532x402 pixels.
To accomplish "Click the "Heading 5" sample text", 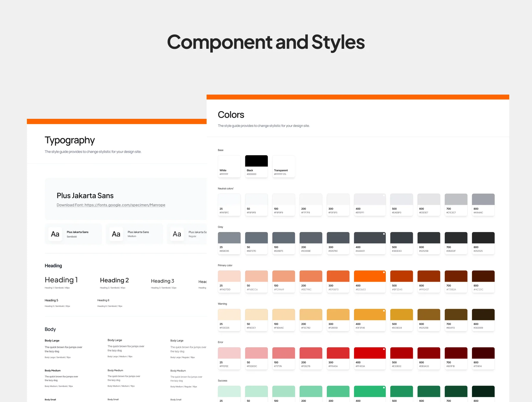I will point(51,300).
